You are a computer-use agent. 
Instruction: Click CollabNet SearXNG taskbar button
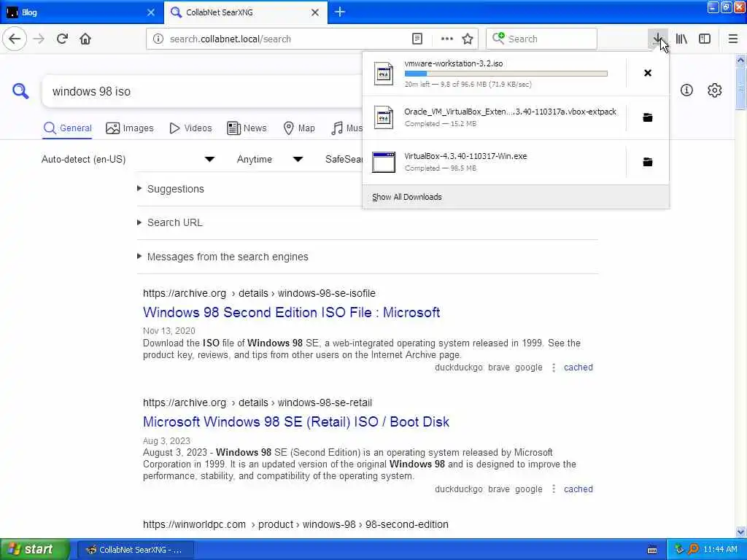tap(135, 550)
